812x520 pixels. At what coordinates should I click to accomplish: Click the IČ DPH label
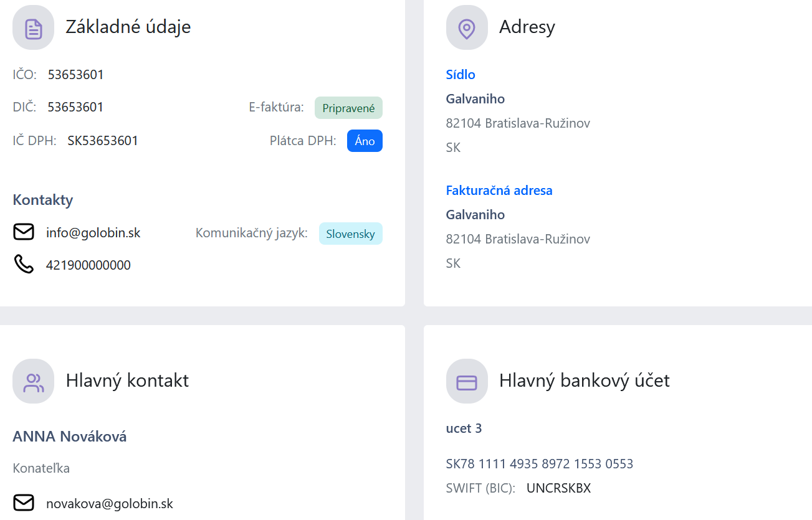34,141
